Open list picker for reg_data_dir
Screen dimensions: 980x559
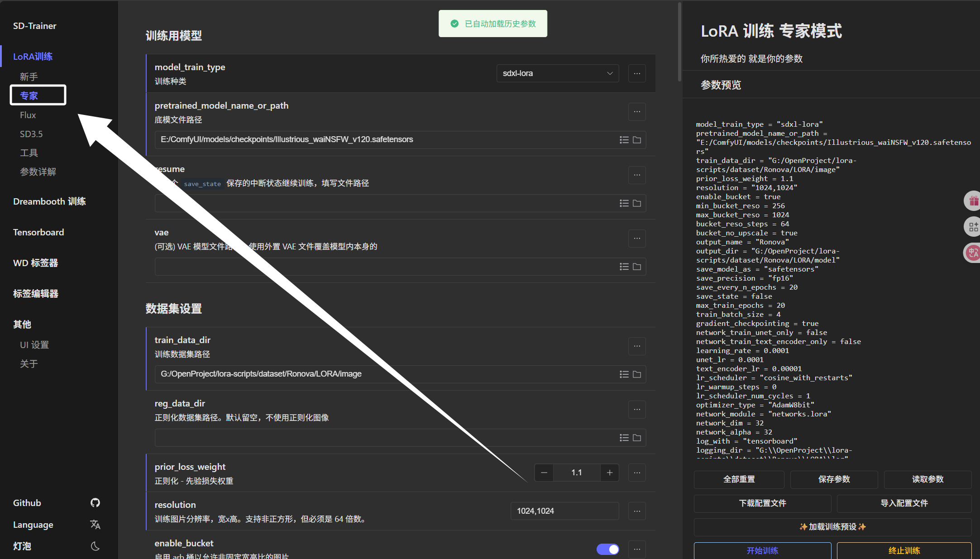pos(624,438)
